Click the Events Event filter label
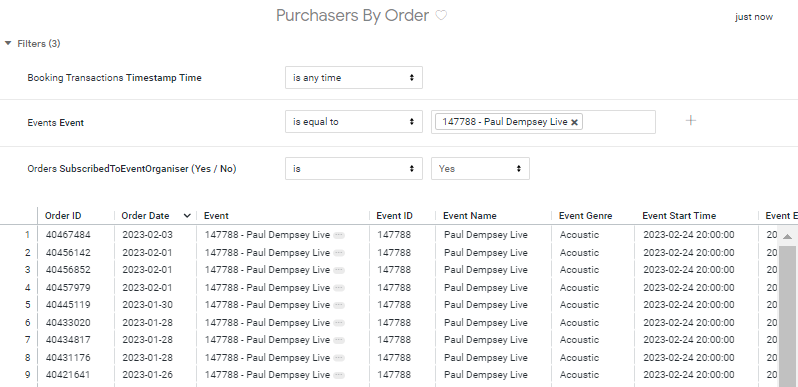The image size is (798, 387). (x=55, y=123)
